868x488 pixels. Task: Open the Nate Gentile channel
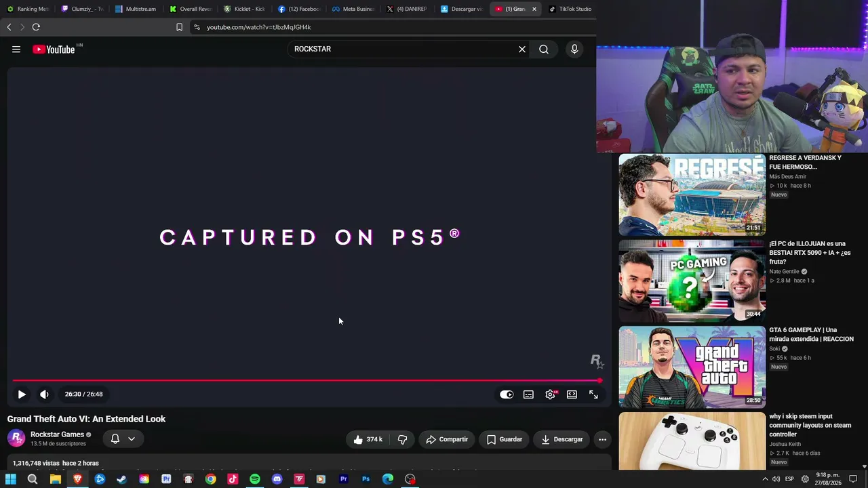784,272
